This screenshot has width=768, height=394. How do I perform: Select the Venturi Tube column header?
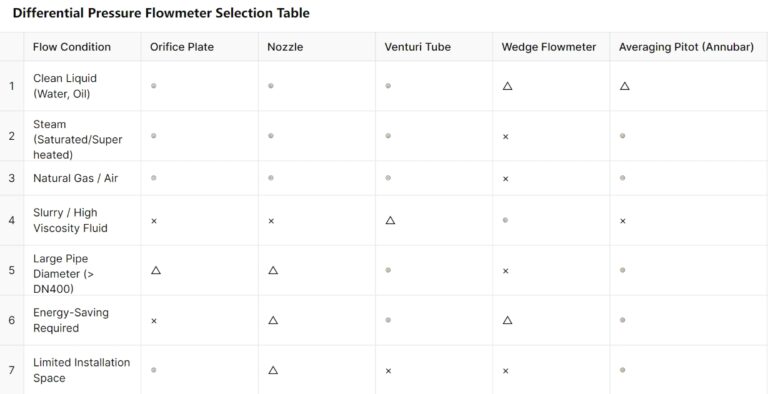click(434, 47)
